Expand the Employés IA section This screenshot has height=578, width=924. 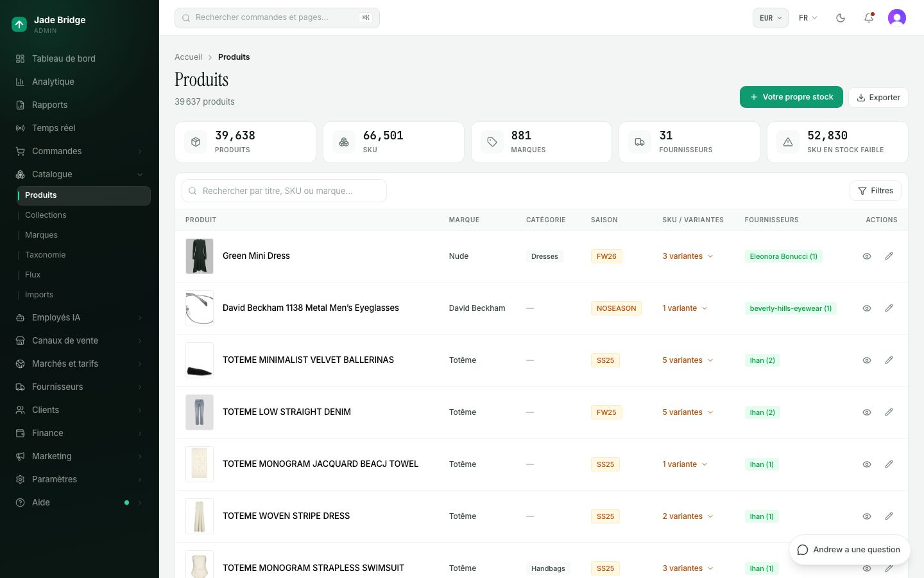[80, 317]
